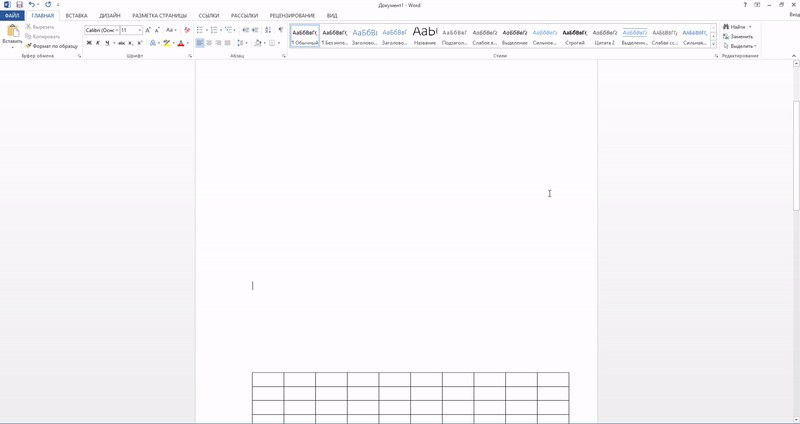Click Заменить (Replace) button
800x424 pixels.
(738, 36)
